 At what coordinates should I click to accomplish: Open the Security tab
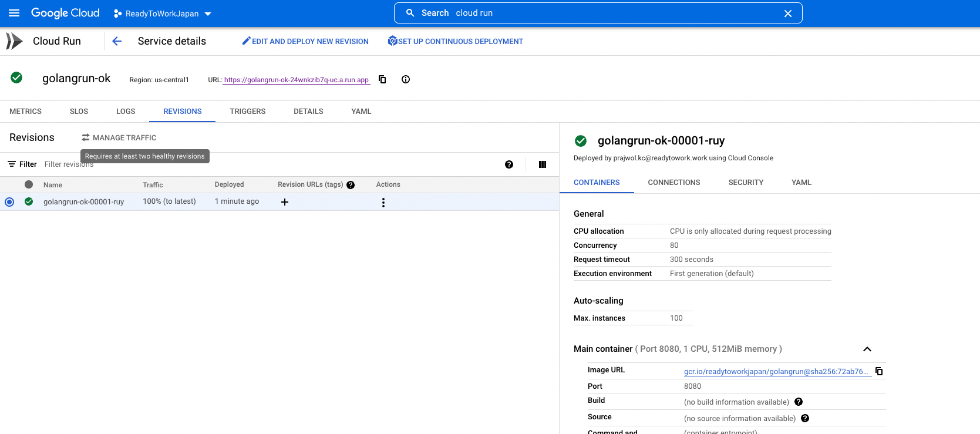(746, 183)
